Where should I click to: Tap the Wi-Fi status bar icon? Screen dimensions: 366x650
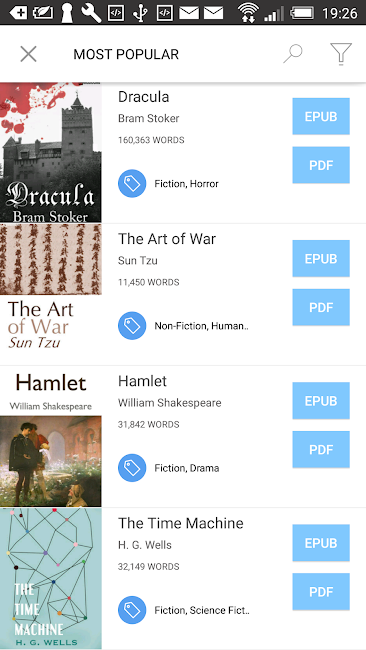click(248, 13)
